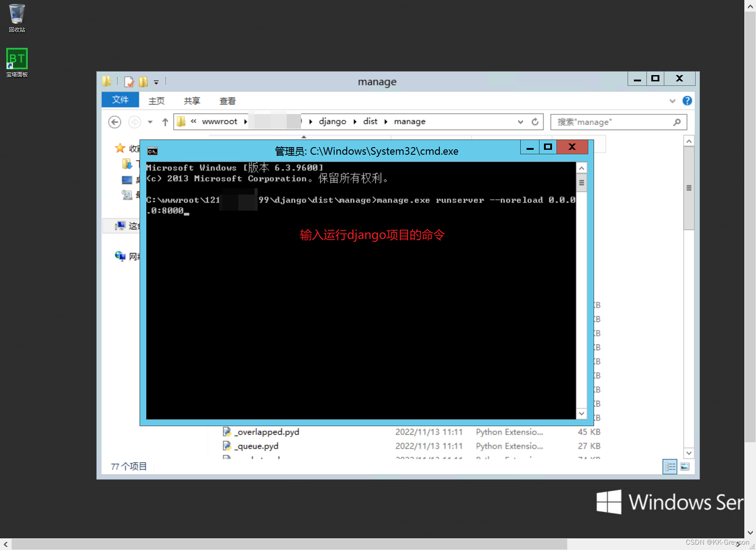The height and width of the screenshot is (550, 756).
Task: Click the search magnifier icon
Action: [x=677, y=122]
